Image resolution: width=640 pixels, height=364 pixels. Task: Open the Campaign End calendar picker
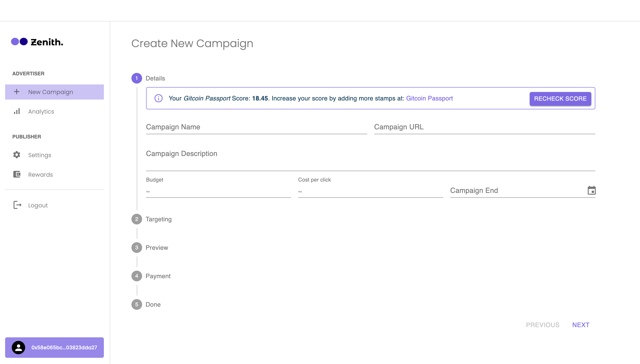pyautogui.click(x=592, y=190)
